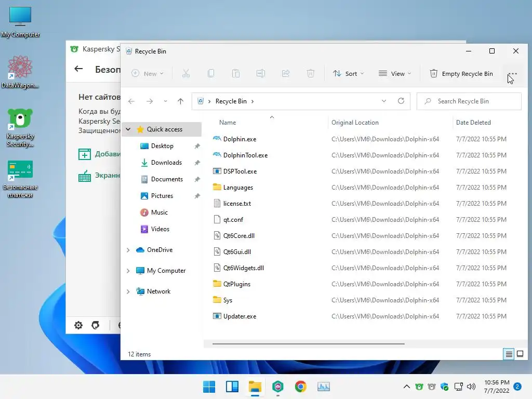Open Windows Start menu
532x399 pixels.
pos(209,387)
